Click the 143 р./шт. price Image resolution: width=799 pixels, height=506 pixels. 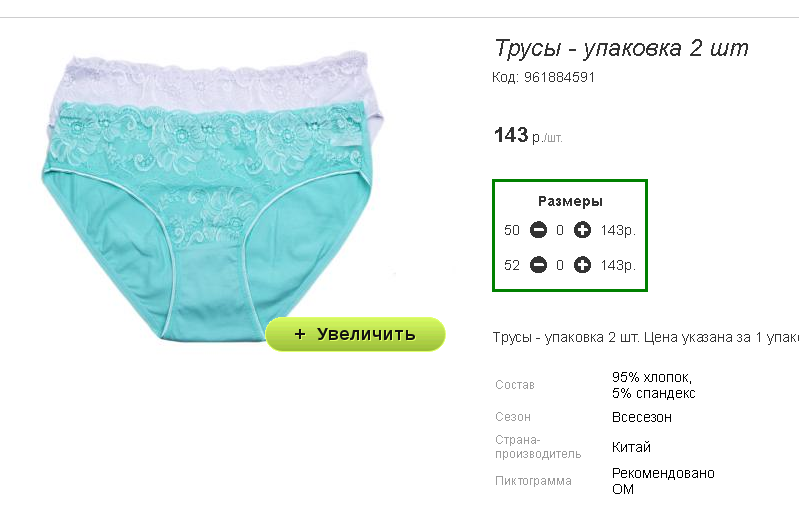pyautogui.click(x=528, y=136)
